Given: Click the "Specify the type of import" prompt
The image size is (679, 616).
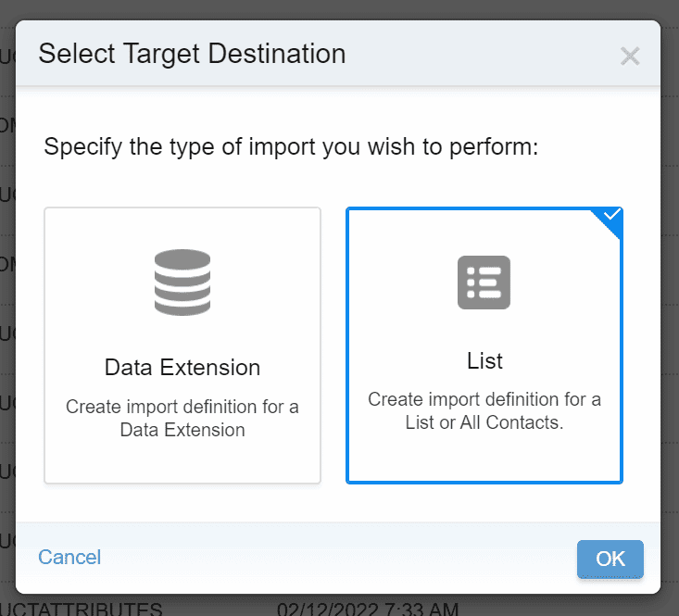Looking at the screenshot, I should [x=291, y=146].
